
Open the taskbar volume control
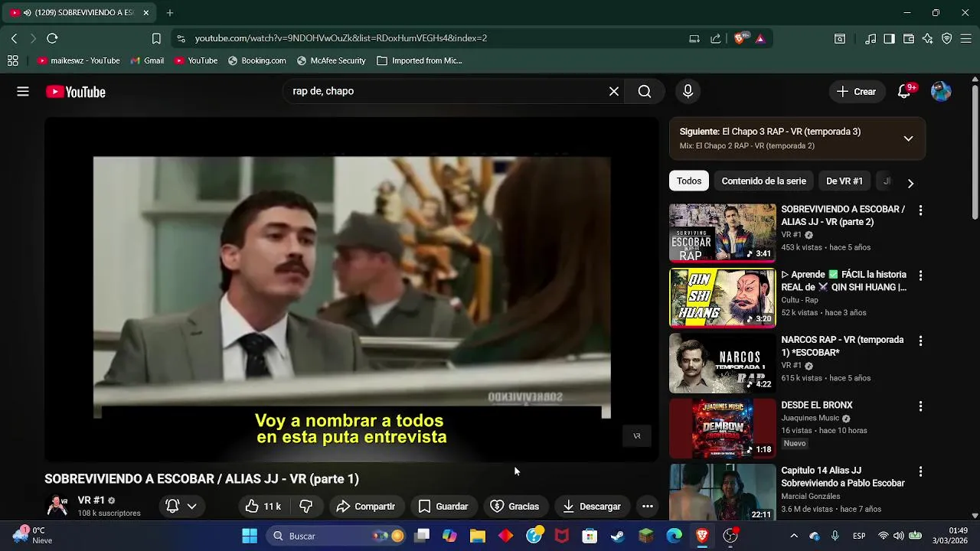(899, 536)
